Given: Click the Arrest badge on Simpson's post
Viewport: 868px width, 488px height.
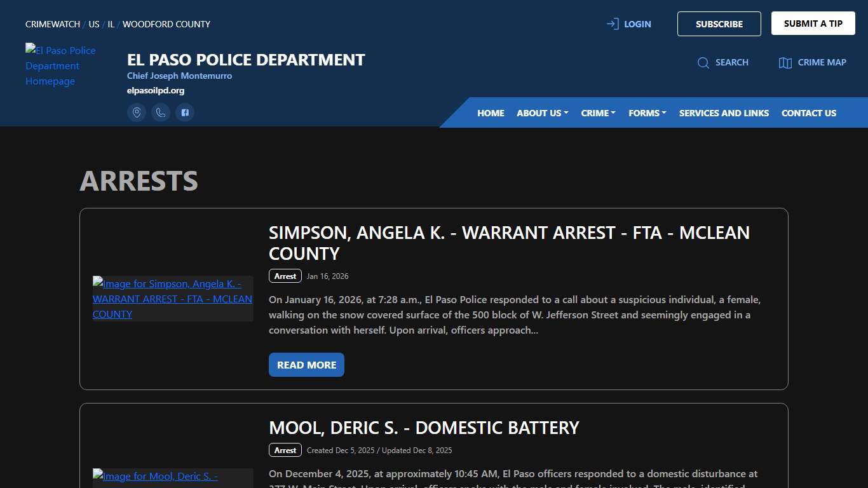Looking at the screenshot, I should coord(285,276).
